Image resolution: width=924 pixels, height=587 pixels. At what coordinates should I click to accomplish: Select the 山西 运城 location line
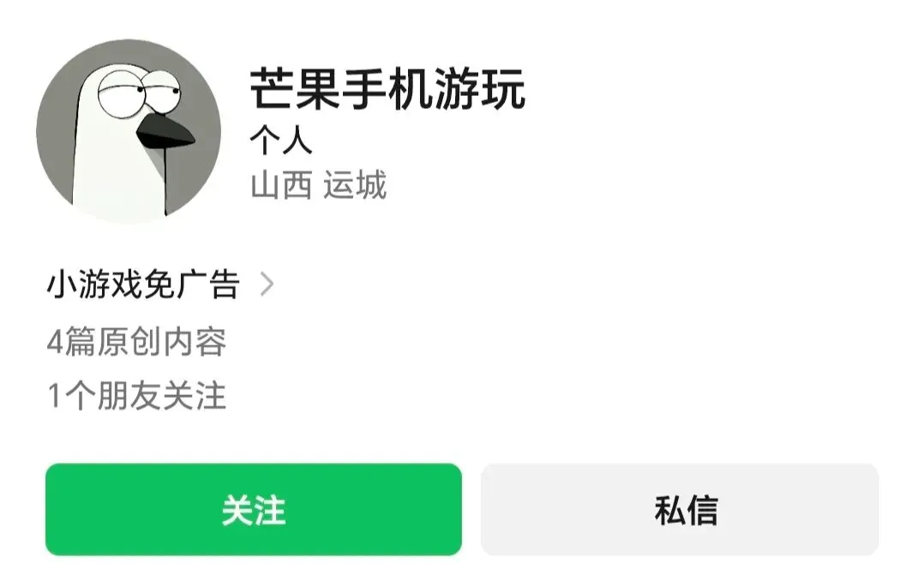[318, 185]
